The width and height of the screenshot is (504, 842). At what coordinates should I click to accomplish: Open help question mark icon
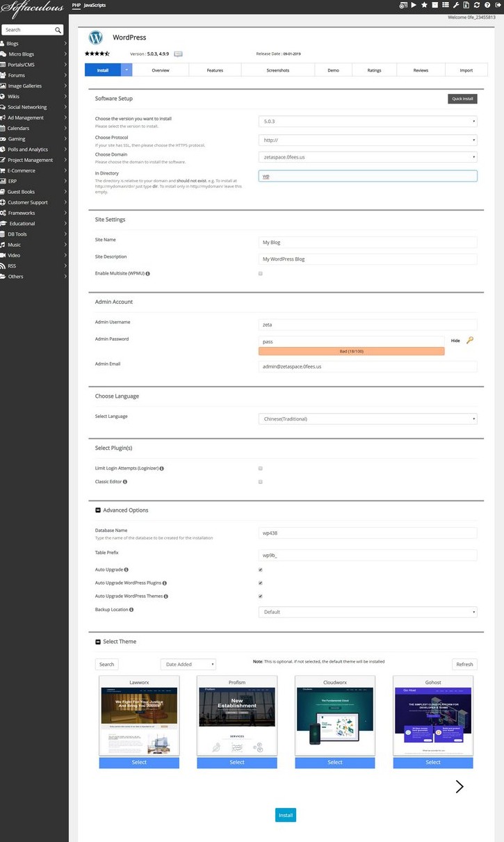tap(487, 5)
